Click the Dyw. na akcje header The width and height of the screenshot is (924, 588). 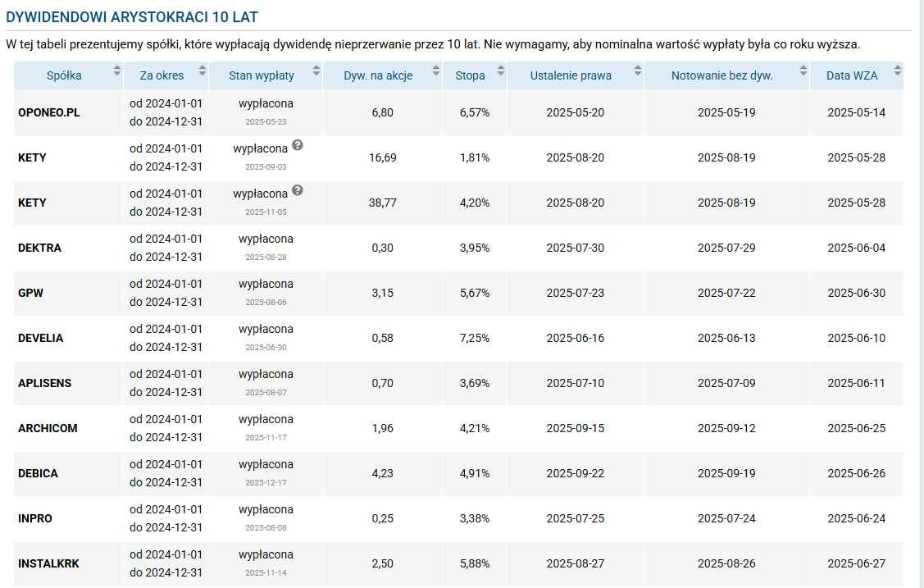point(378,75)
